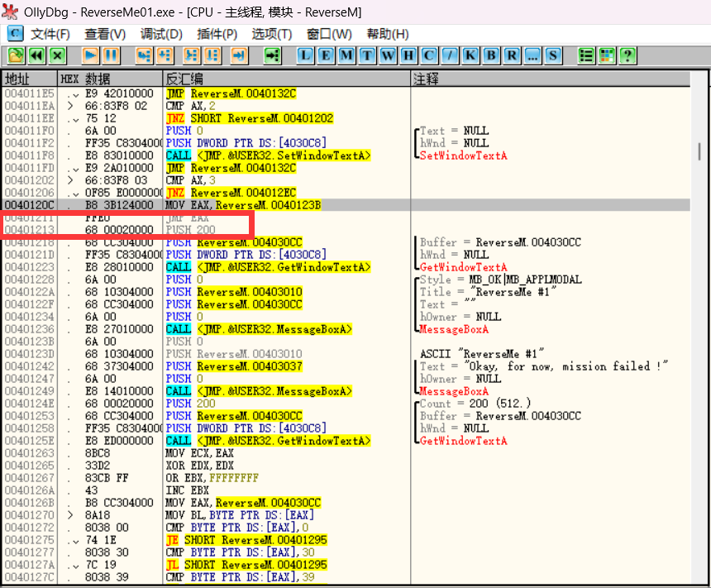The width and height of the screenshot is (711, 588).
Task: Show Memory map window (M button)
Action: pyautogui.click(x=347, y=55)
